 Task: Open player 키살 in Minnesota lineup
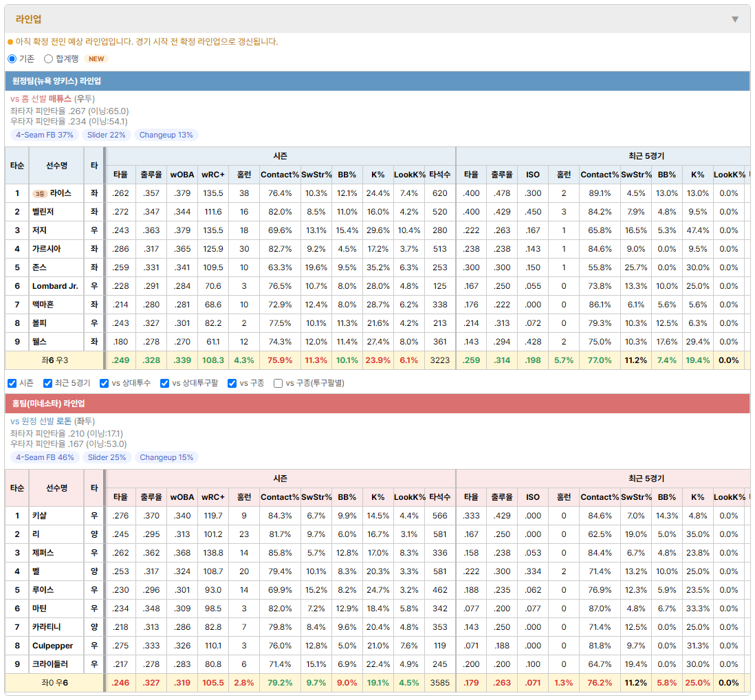39,516
